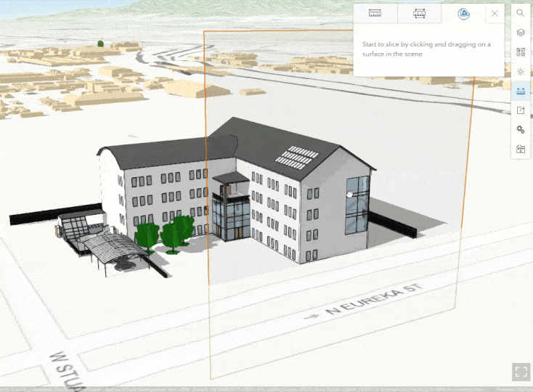Click the green point marker in the background
The image size is (533, 392).
point(100,43)
